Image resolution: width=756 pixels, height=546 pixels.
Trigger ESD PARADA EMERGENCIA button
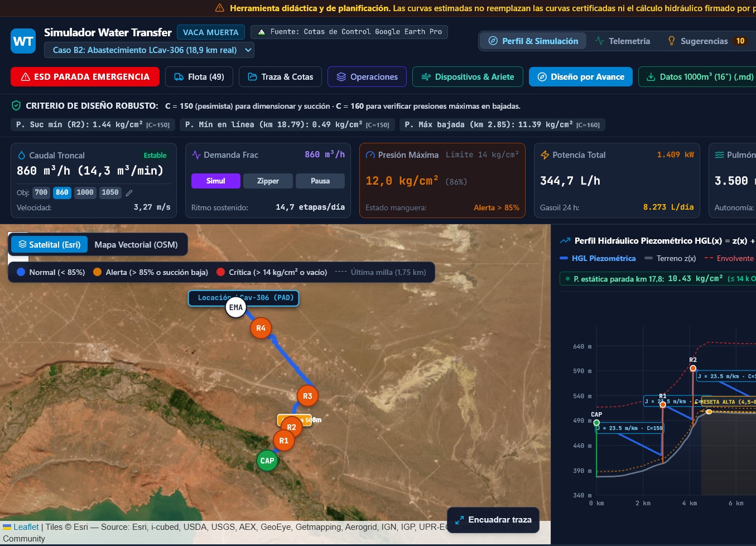[x=85, y=77]
